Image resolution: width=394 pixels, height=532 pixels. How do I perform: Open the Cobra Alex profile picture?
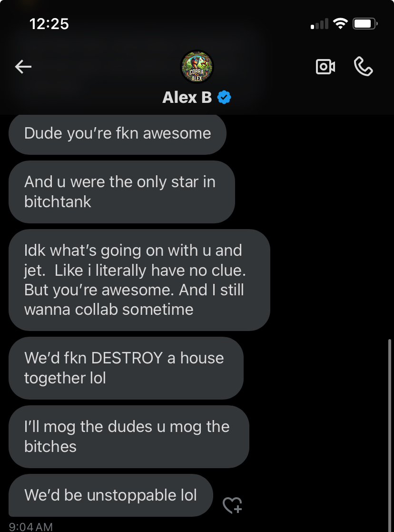(197, 67)
